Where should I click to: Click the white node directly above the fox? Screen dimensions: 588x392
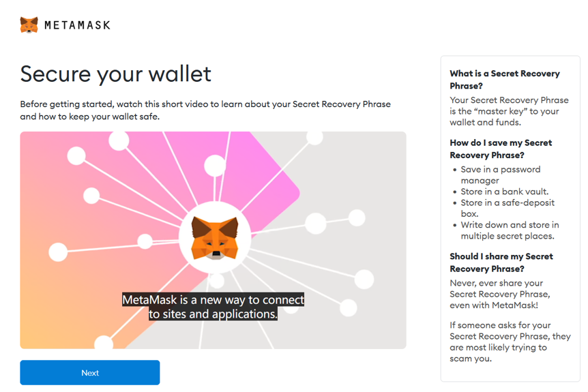[215, 166]
